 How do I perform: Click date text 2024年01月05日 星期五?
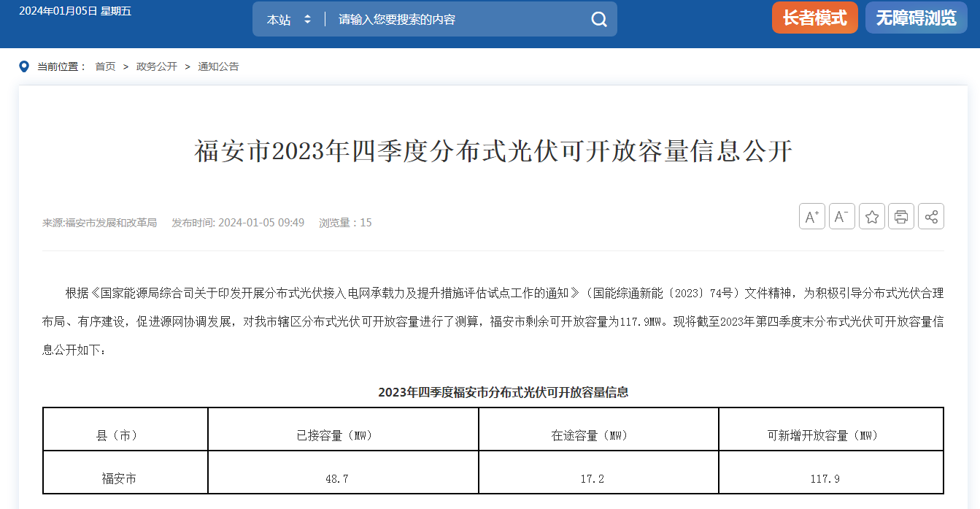[x=75, y=11]
